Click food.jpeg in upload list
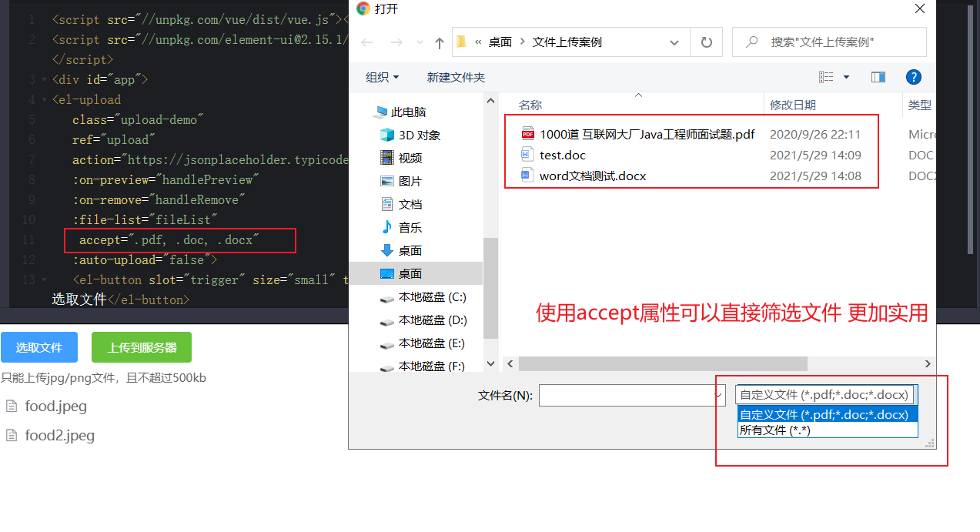This screenshot has width=980, height=532. pyautogui.click(x=55, y=406)
